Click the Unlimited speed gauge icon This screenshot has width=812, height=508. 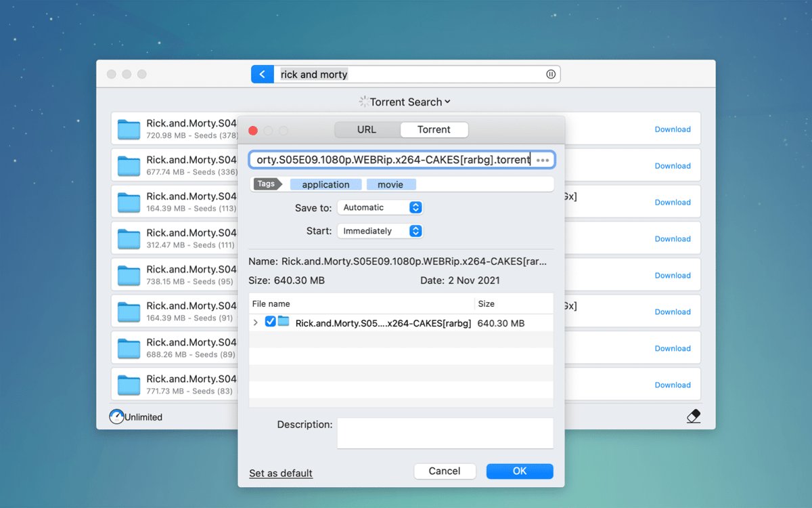click(116, 417)
